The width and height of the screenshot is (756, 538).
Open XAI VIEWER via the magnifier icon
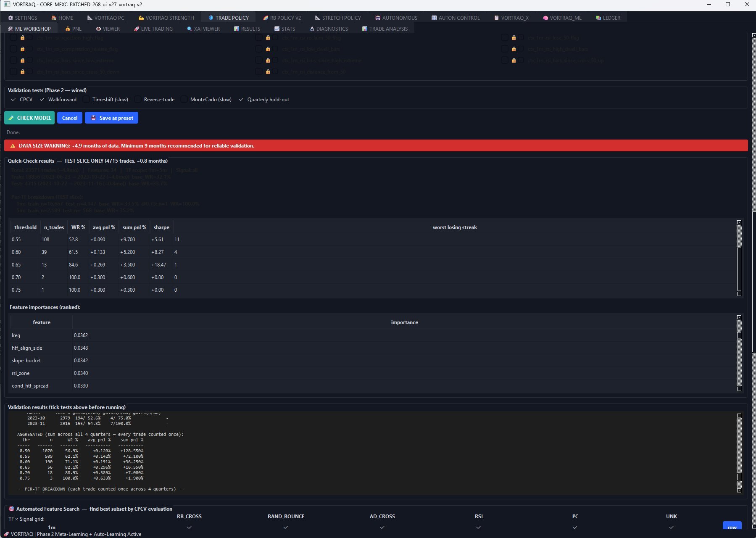click(x=190, y=29)
